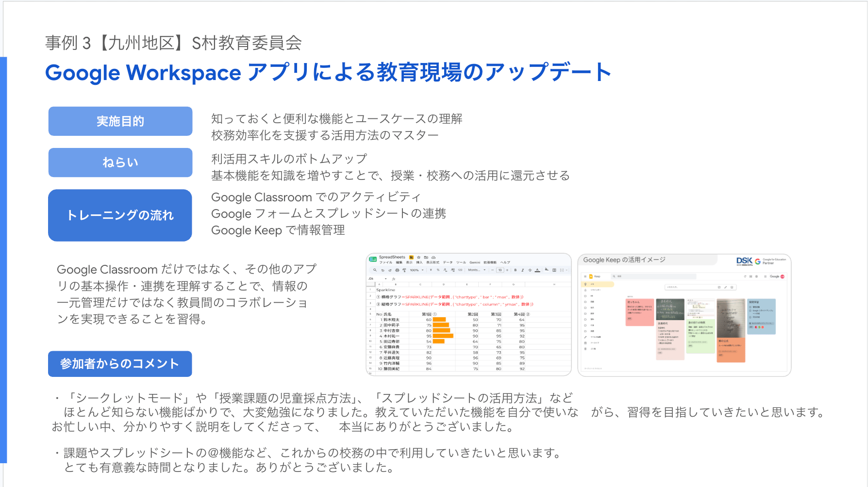
Task: Click the 実施目的 label box
Action: (x=120, y=121)
